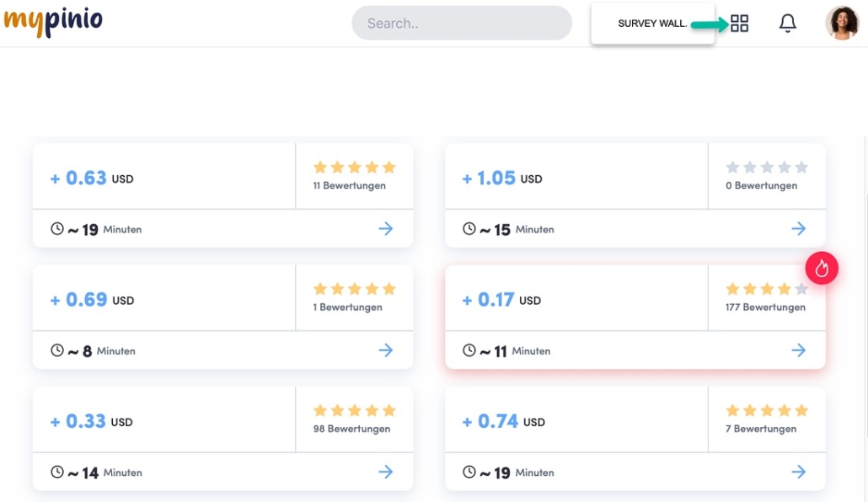Click the fourth star on the 0.17 USD survey
The height and width of the screenshot is (502, 868).
pyautogui.click(x=784, y=288)
